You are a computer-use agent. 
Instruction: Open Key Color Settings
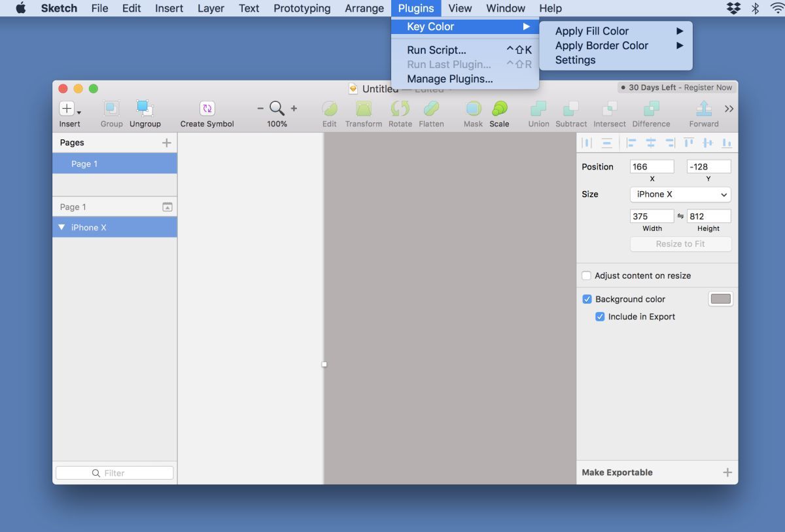616,60
